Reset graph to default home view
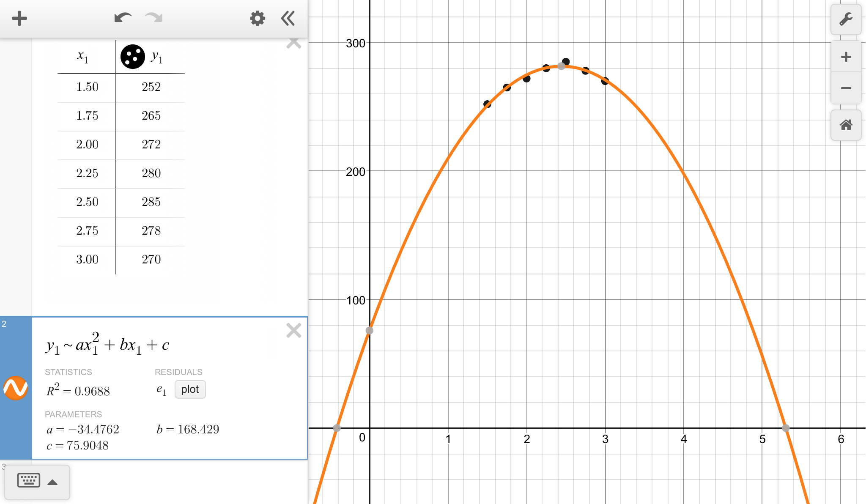Viewport: 866px width, 504px height. [846, 125]
